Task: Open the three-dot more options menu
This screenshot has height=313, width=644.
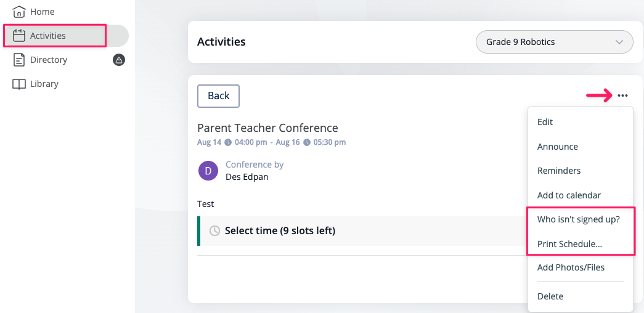Action: 622,96
